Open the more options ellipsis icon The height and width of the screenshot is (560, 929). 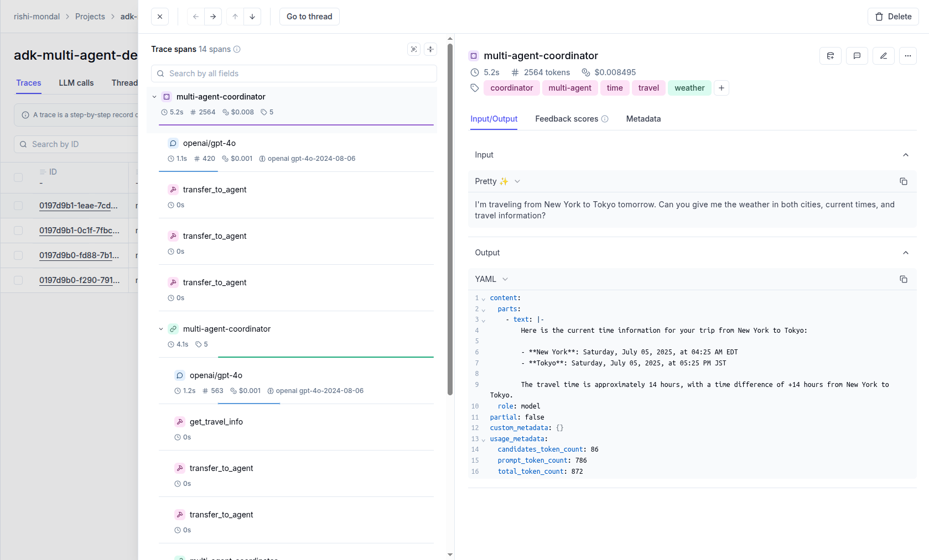[907, 56]
